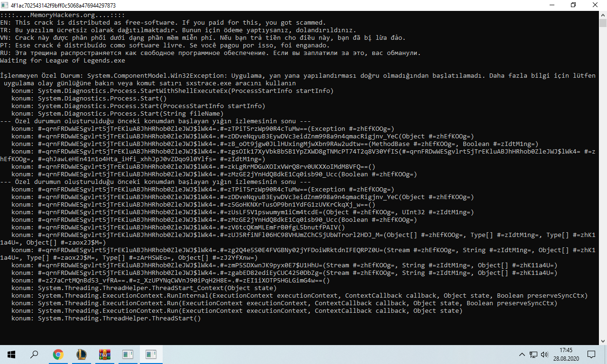Restore down the console window
The height and width of the screenshot is (364, 607).
pos(573,5)
